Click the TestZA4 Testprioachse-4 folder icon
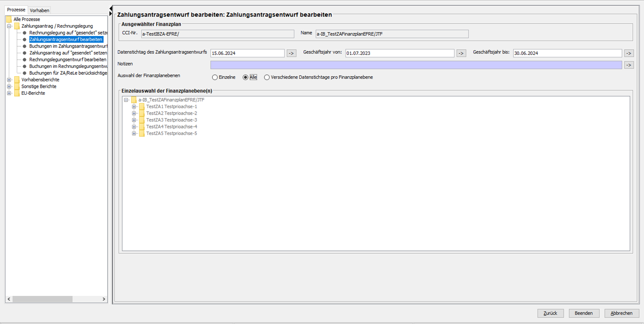The height and width of the screenshot is (324, 644). coord(142,127)
